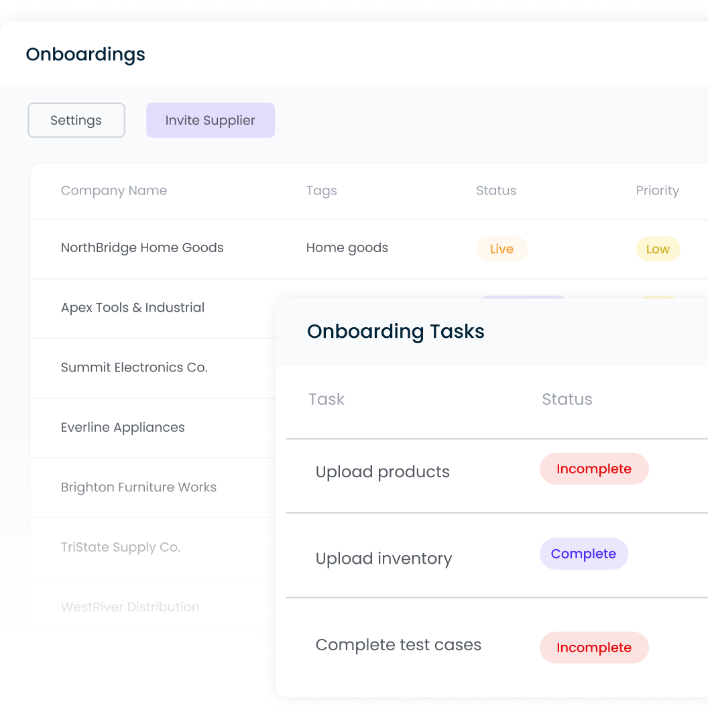Screen dimensions: 708x728
Task: Click the Incomplete badge for Upload products
Action: point(594,469)
